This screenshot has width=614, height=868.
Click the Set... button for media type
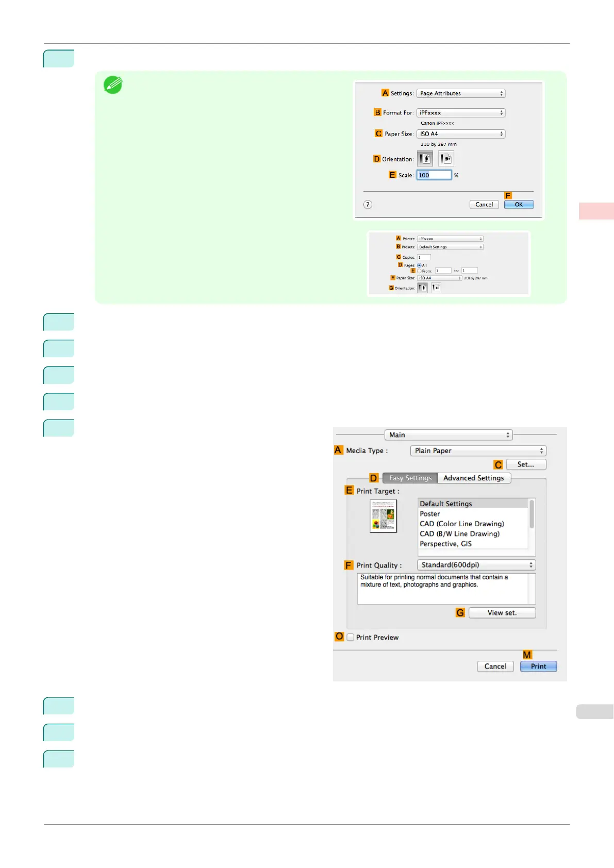tap(526, 464)
